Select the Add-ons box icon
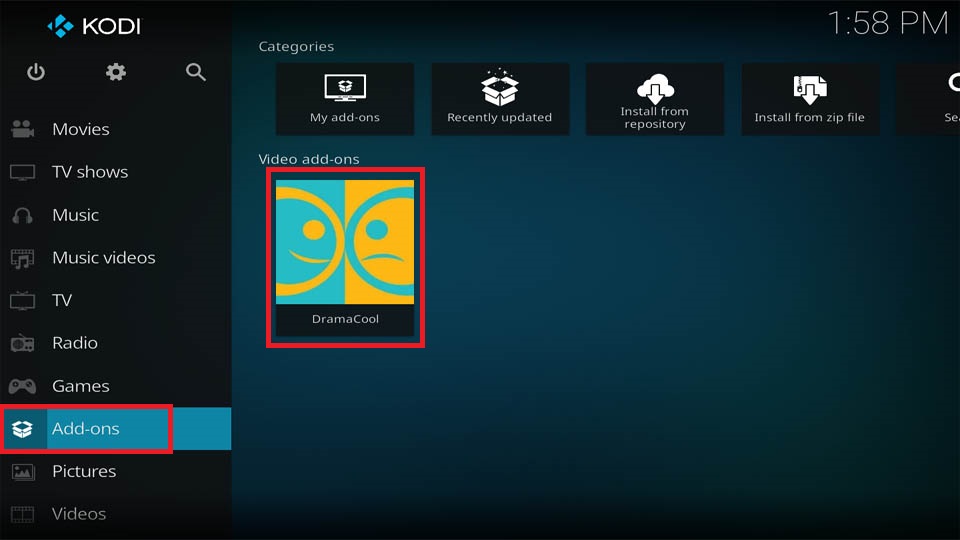Viewport: 960px width, 540px height. click(x=23, y=429)
